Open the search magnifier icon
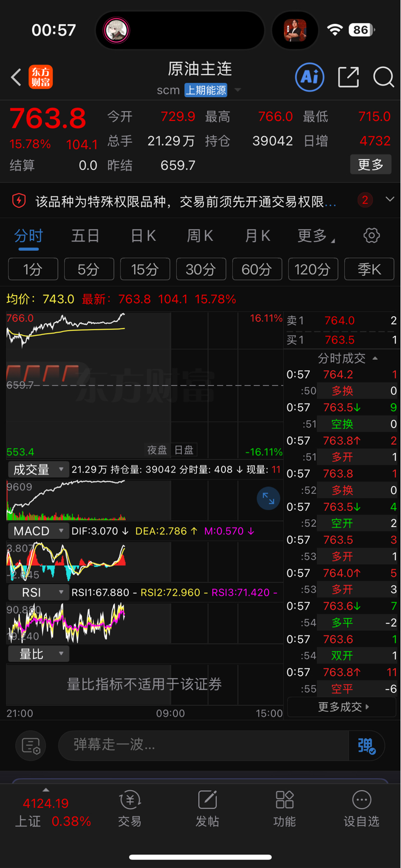Image resolution: width=401 pixels, height=868 pixels. pos(383,77)
